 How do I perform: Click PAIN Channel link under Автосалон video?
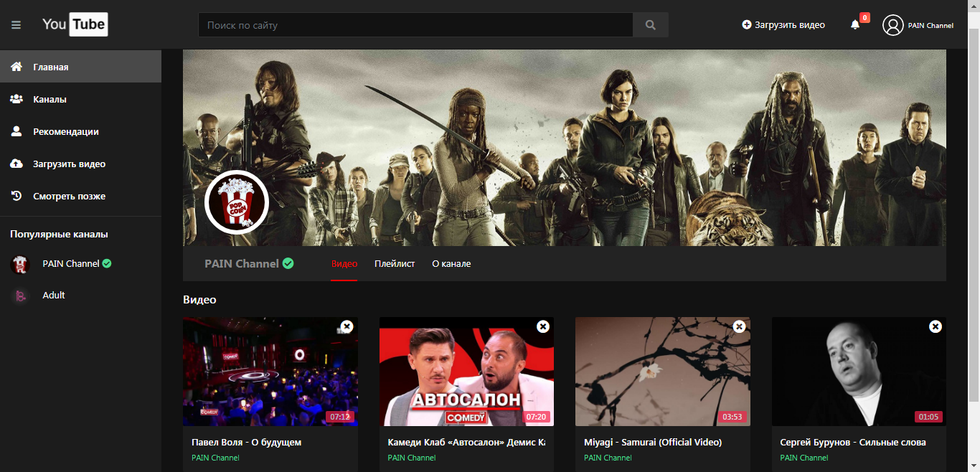click(x=412, y=458)
